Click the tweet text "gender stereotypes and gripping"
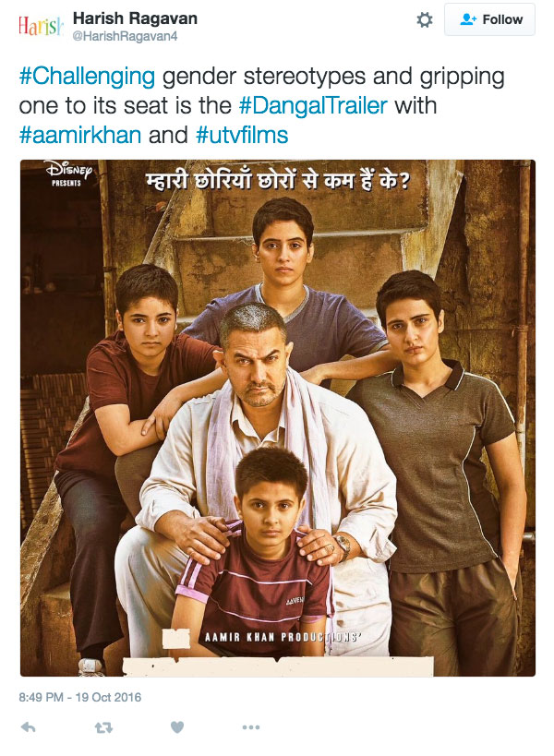Image resolution: width=554 pixels, height=756 pixels. coord(333,77)
